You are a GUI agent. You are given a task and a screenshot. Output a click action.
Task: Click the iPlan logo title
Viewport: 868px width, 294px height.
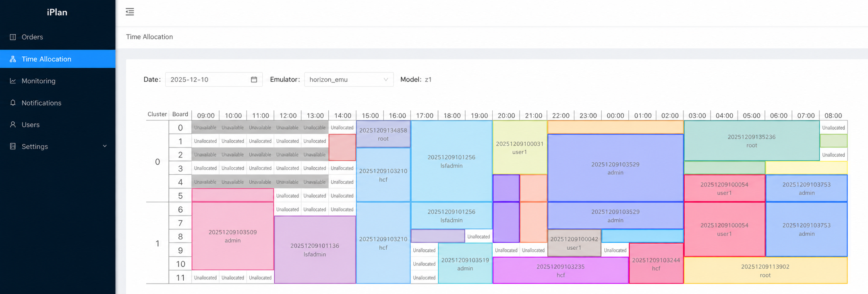57,12
